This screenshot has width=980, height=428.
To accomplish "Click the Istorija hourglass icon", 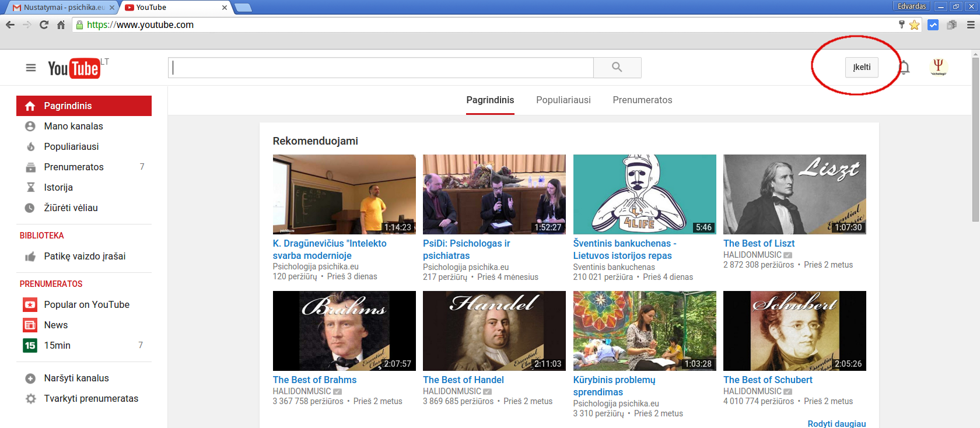I will [30, 187].
